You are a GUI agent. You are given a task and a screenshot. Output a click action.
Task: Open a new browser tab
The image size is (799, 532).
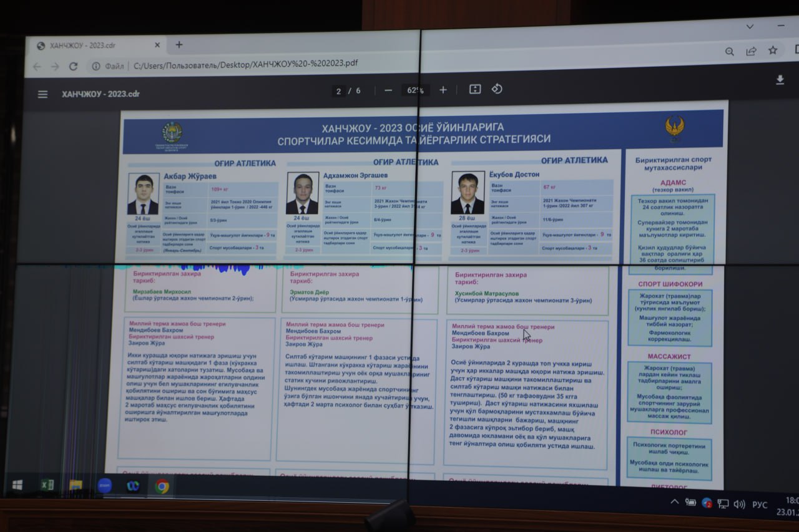[x=179, y=45]
